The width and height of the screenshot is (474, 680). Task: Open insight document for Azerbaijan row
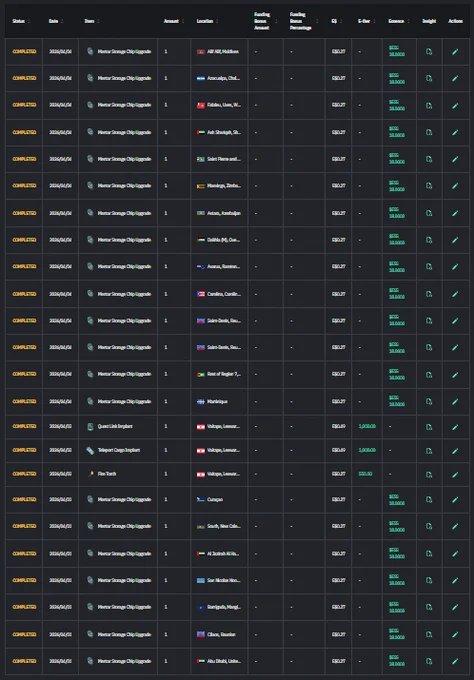click(x=429, y=213)
